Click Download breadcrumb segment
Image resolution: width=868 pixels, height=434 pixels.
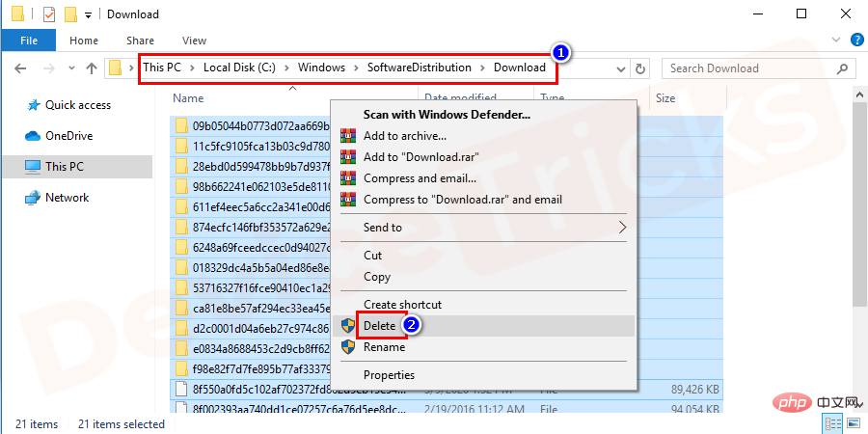click(519, 68)
